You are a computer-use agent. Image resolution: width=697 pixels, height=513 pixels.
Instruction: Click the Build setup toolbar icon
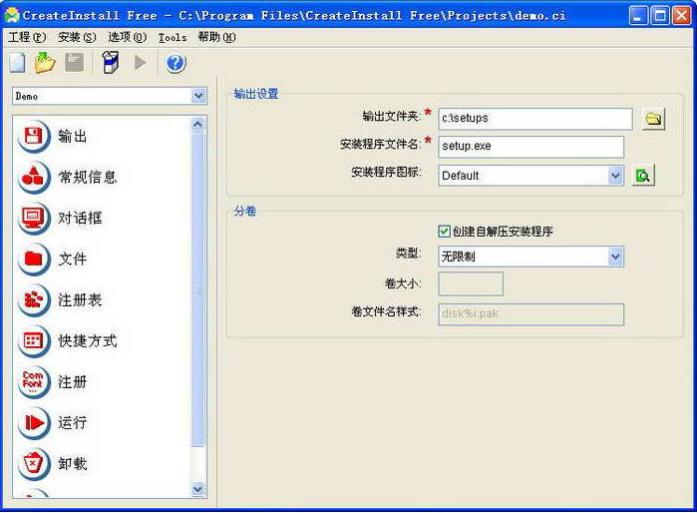[x=111, y=63]
